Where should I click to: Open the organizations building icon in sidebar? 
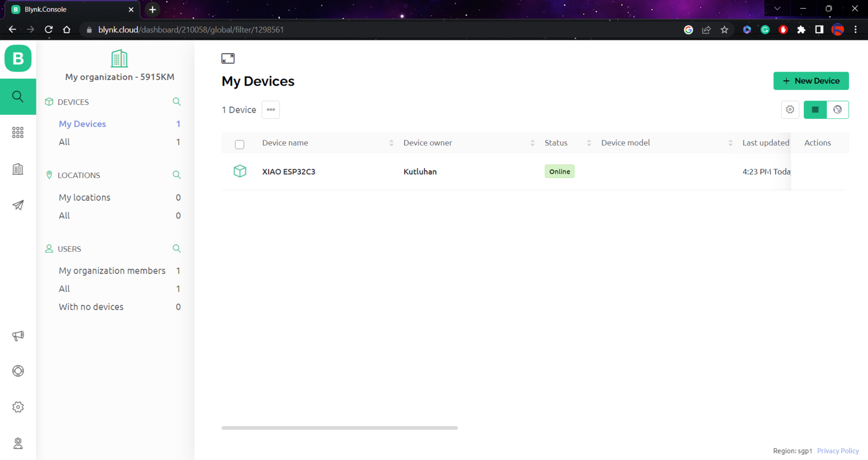point(18,169)
